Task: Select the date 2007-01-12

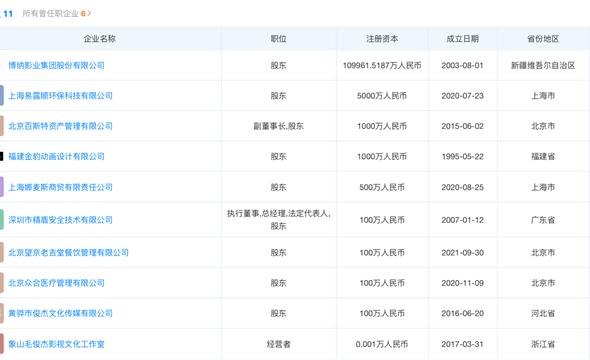Action: (x=462, y=220)
